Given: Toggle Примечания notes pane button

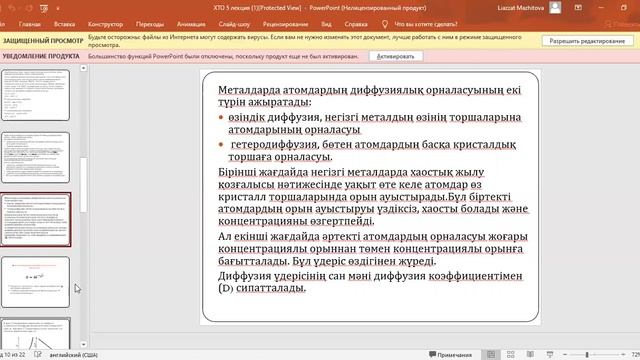Looking at the screenshot, I should click(x=451, y=355).
